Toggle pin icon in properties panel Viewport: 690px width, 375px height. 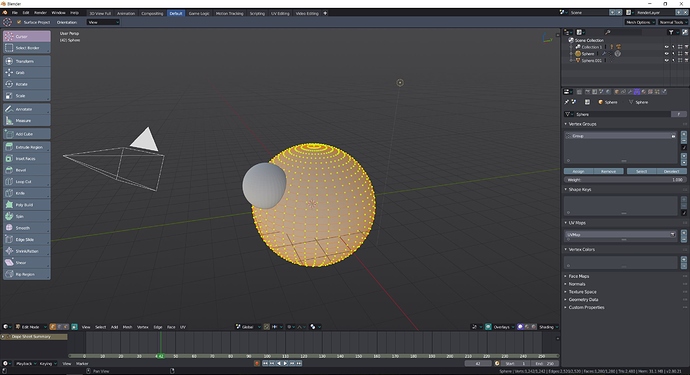567,102
